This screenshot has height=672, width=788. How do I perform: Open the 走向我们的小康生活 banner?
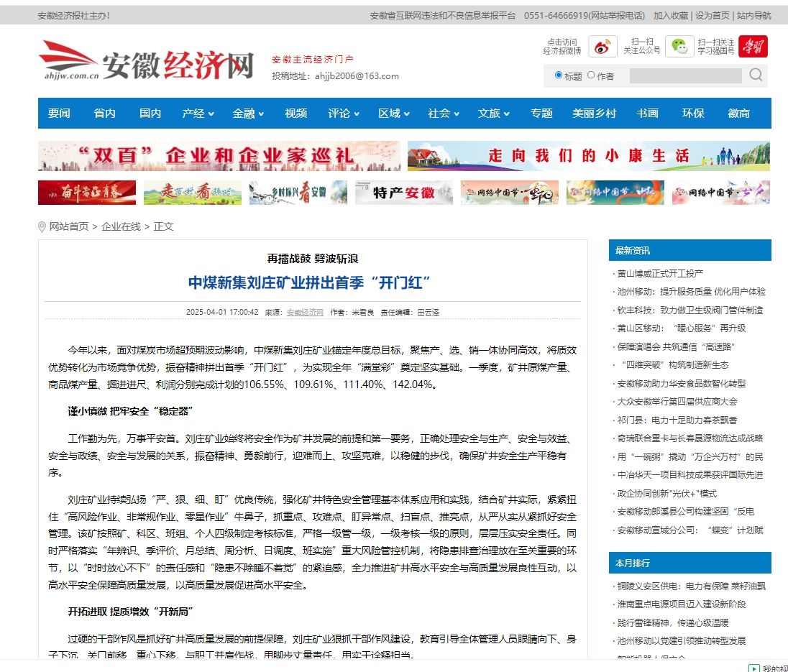(x=589, y=156)
